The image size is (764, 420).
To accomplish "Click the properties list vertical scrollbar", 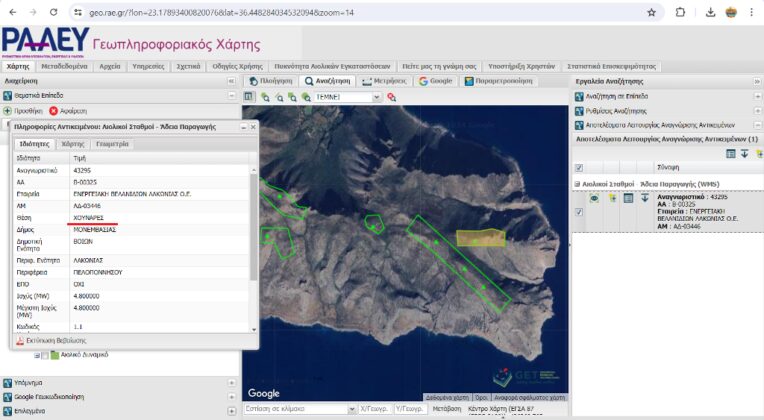I will click(x=253, y=249).
